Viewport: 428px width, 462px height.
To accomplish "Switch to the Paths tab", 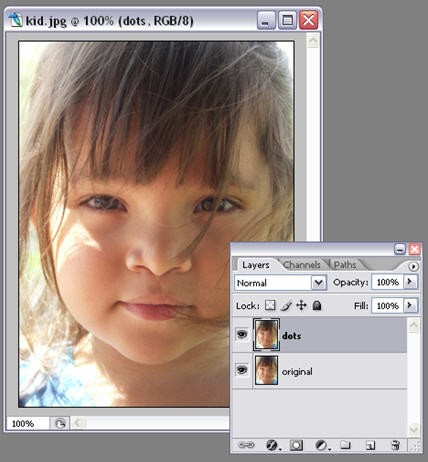I will (345, 265).
